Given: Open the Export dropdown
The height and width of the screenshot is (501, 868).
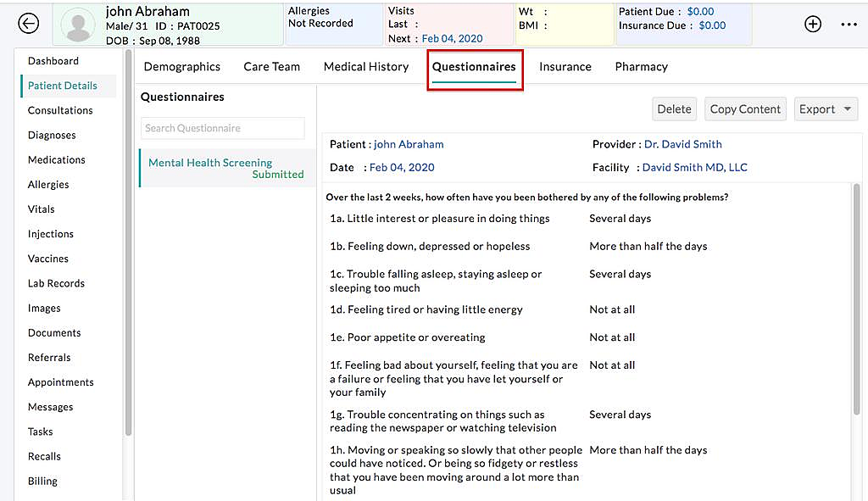Looking at the screenshot, I should click(x=824, y=109).
